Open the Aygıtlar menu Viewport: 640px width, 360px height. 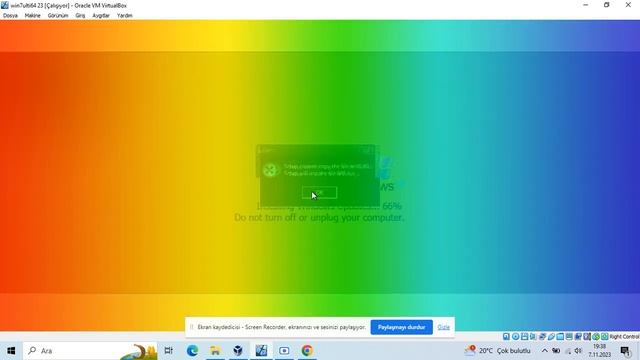(101, 16)
